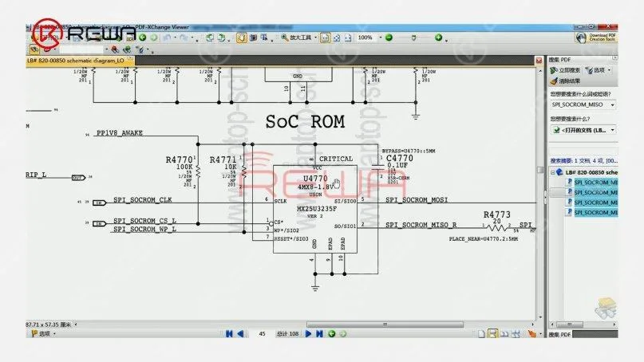Go to next page button

click(x=308, y=333)
